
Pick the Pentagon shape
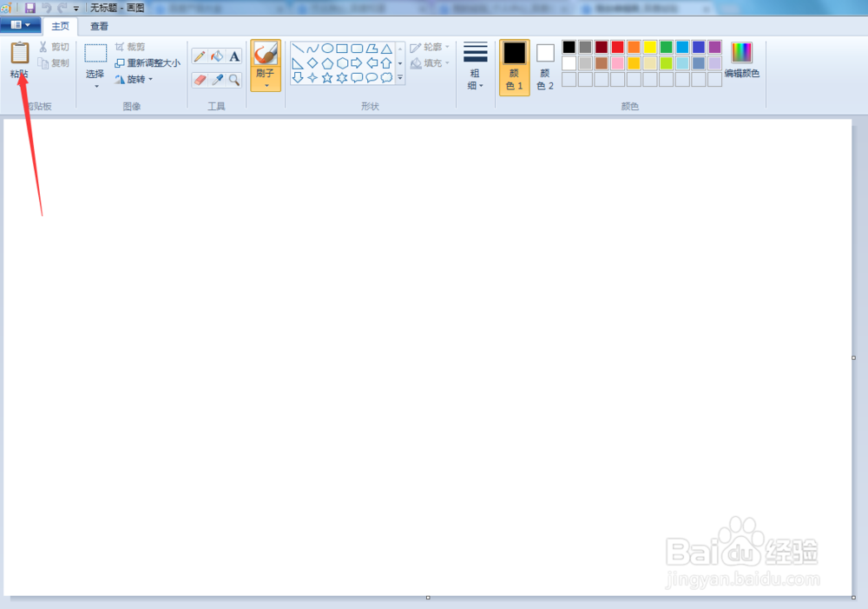coord(327,63)
